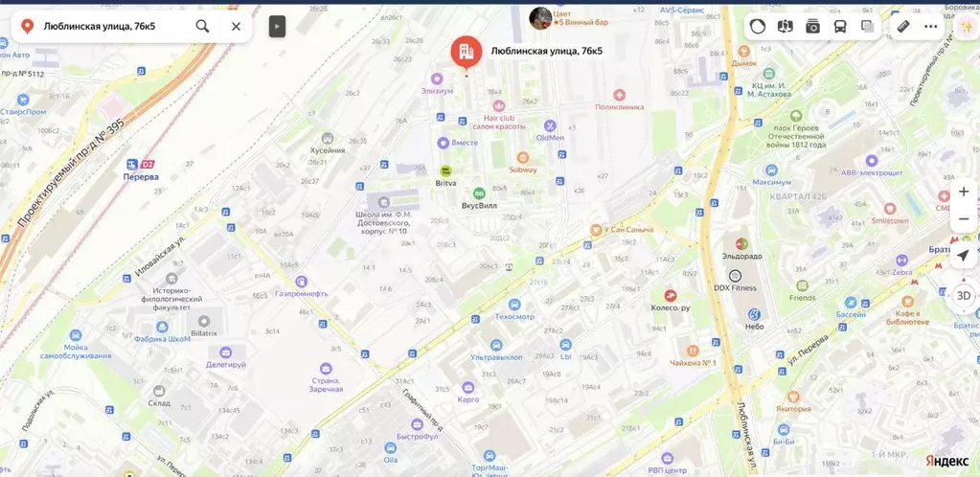Toggle 3D map view
Screen dimensions: 980x477
(x=964, y=295)
